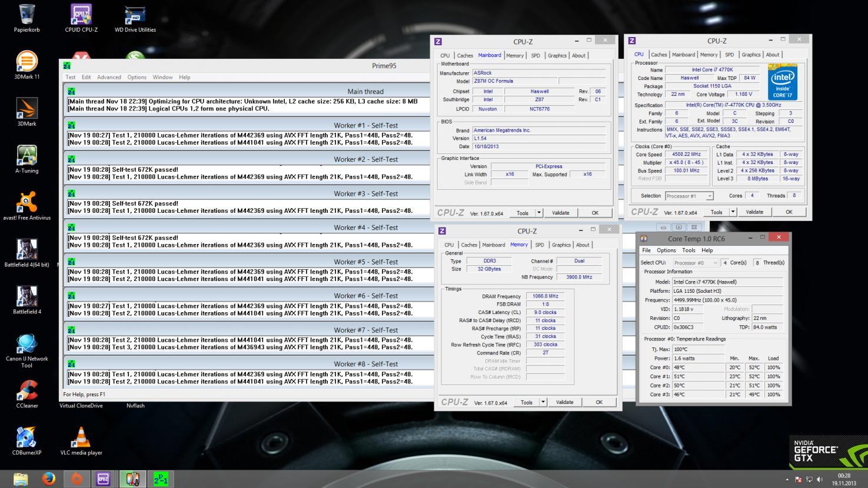Viewport: 868px width, 488px height.
Task: Switch to the Origin taskbar button
Action: (x=77, y=479)
